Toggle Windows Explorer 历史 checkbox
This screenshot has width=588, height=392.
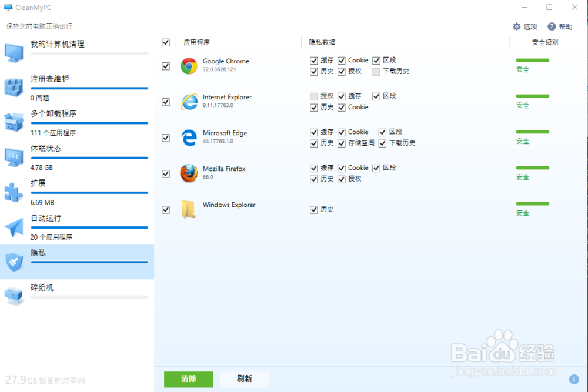click(x=314, y=209)
